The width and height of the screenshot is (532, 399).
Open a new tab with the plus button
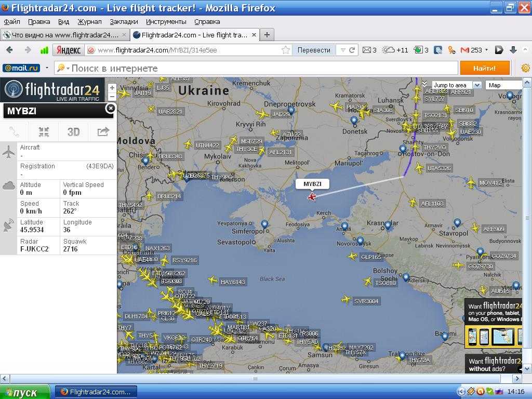(x=267, y=35)
